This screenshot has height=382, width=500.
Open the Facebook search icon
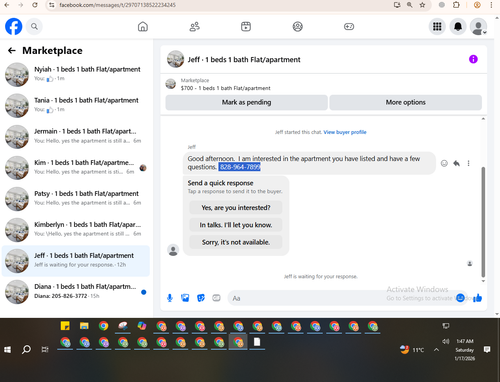[x=34, y=26]
